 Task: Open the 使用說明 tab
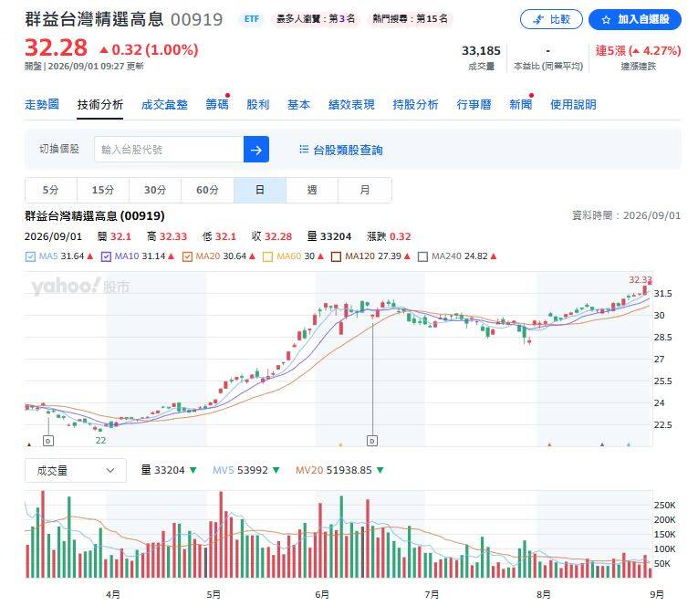coord(573,105)
